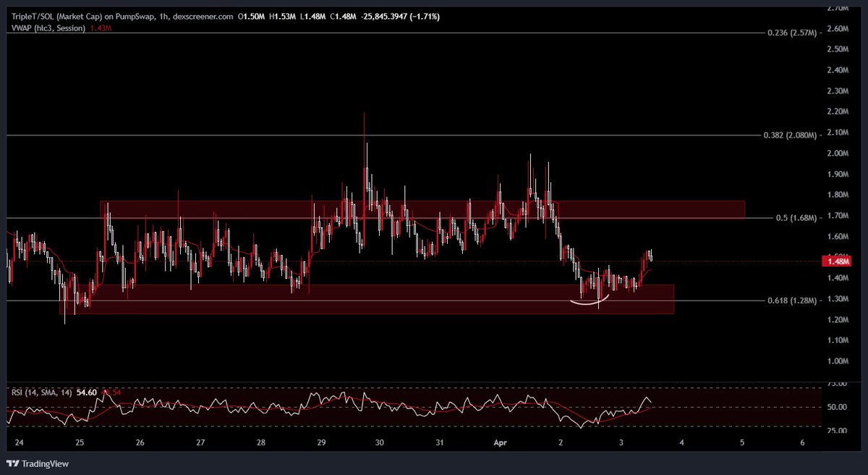Screen dimensions: 868x475
Task: Click the TradingView logo icon
Action: (13, 463)
